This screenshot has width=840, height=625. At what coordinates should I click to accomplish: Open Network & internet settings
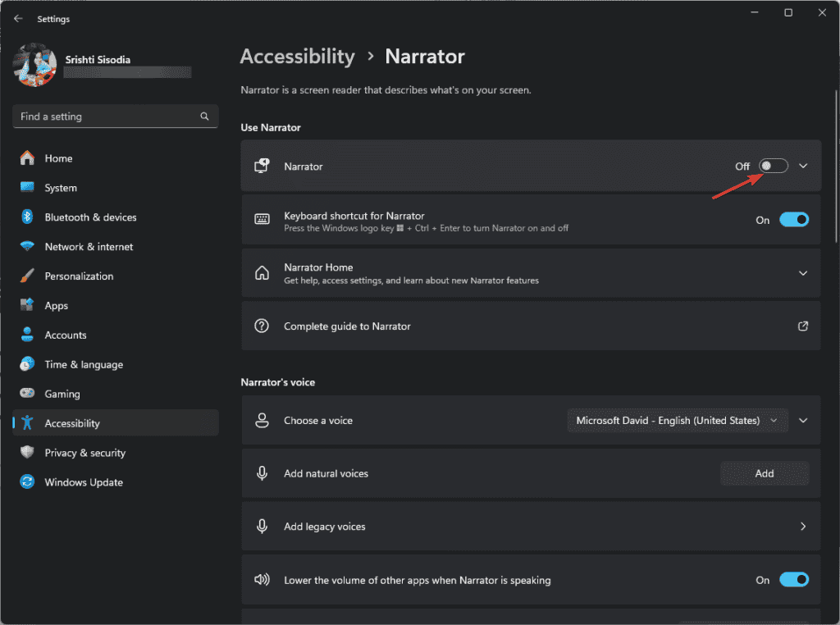[89, 247]
